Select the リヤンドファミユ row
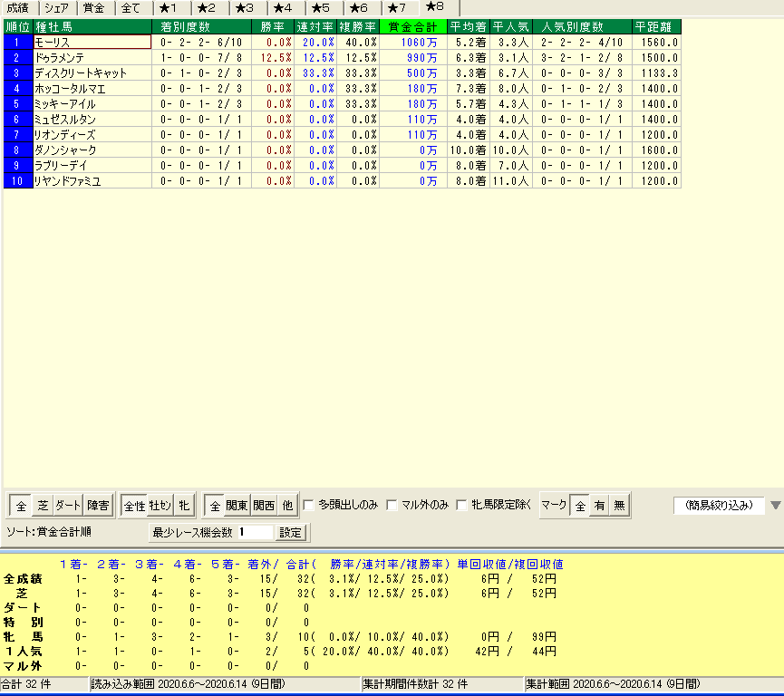The height and width of the screenshot is (696, 784). pyautogui.click(x=342, y=181)
